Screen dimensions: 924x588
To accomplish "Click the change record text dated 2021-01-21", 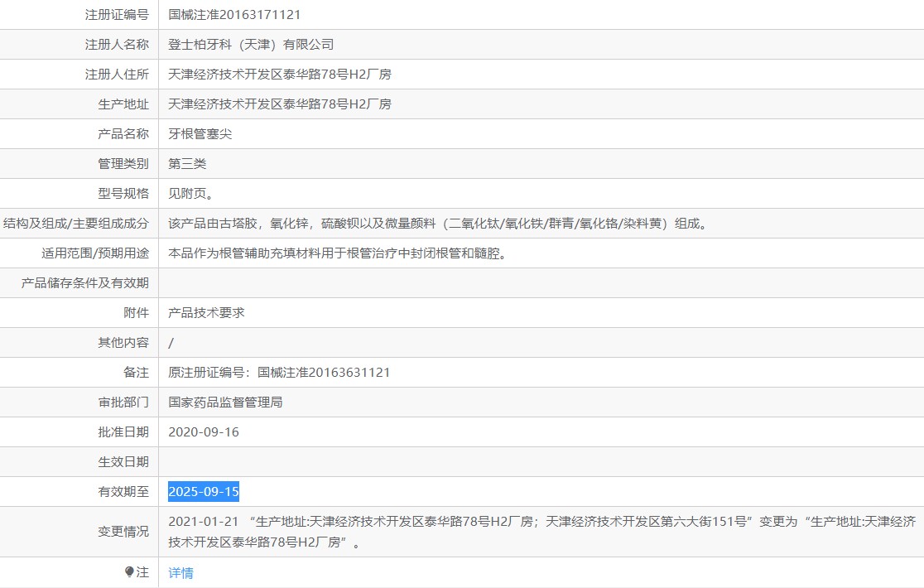I will 541,532.
